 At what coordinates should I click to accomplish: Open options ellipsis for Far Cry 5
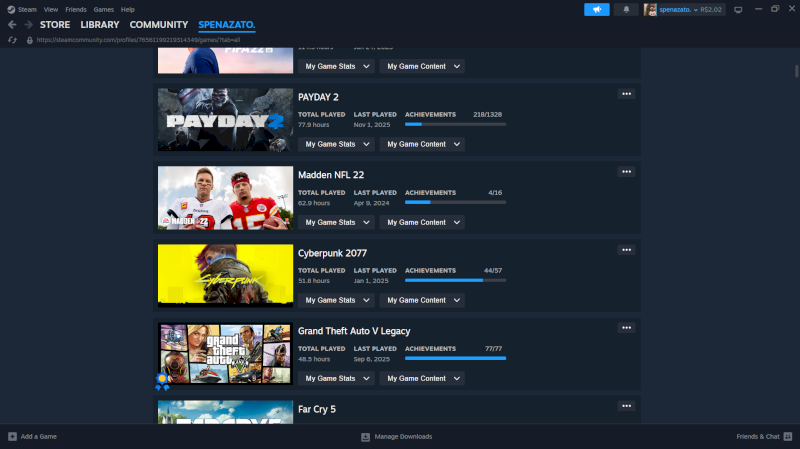(627, 406)
